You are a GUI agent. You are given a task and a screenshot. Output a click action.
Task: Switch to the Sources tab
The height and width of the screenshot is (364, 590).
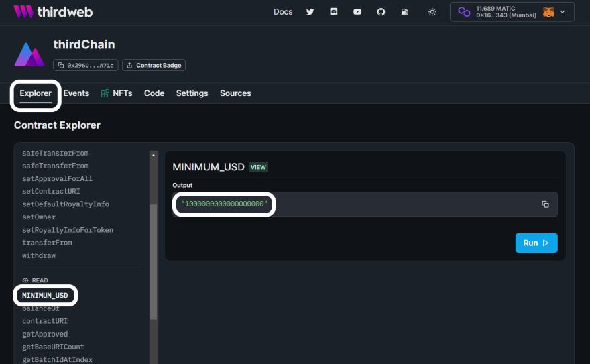click(x=235, y=93)
